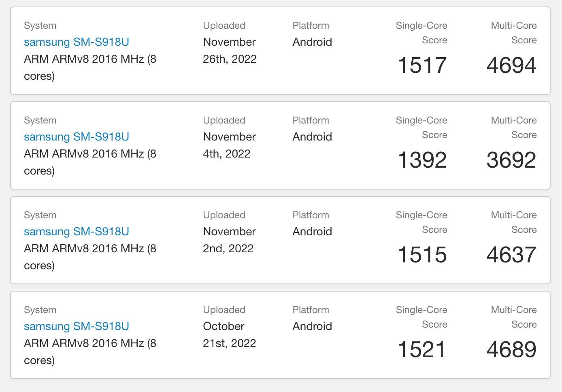Open samsung SM-S918U link from October 21st result
This screenshot has width=562, height=392.
coord(77,326)
